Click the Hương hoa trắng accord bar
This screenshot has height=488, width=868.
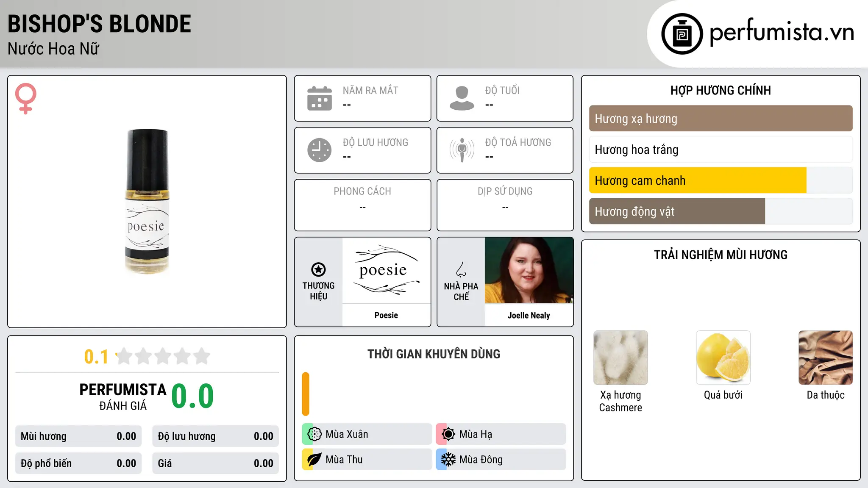[721, 150]
